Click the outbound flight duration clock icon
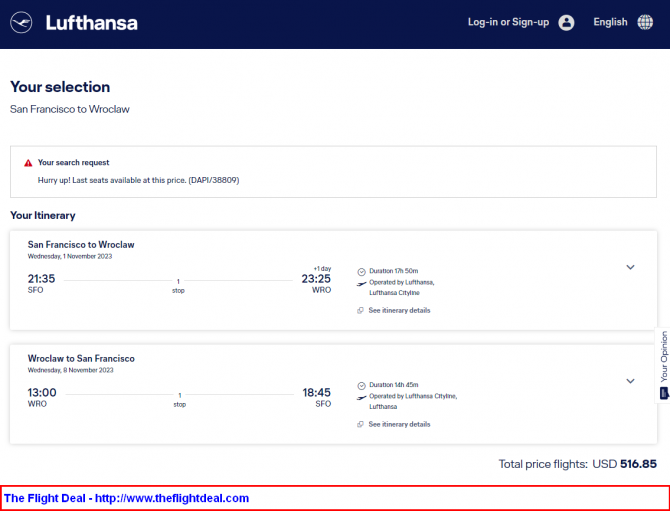Viewport: 670px width, 511px height. coord(361,271)
